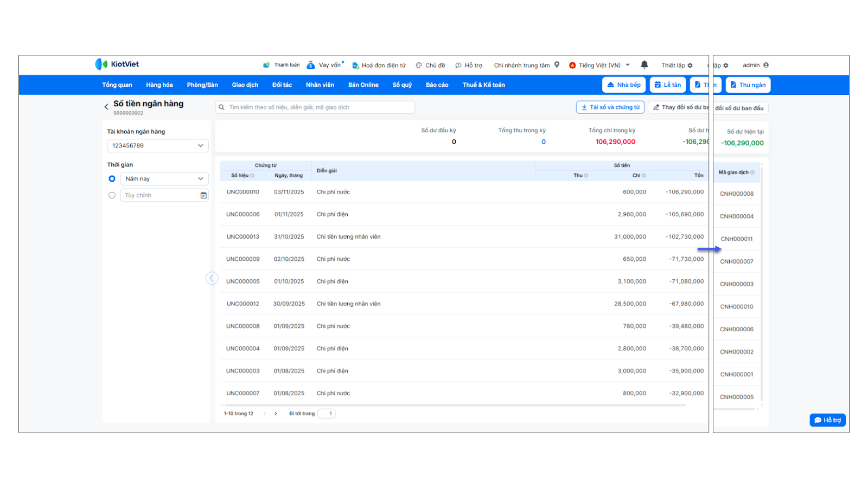Click voucher number UNC000005
This screenshot has width=868, height=488.
(x=243, y=282)
